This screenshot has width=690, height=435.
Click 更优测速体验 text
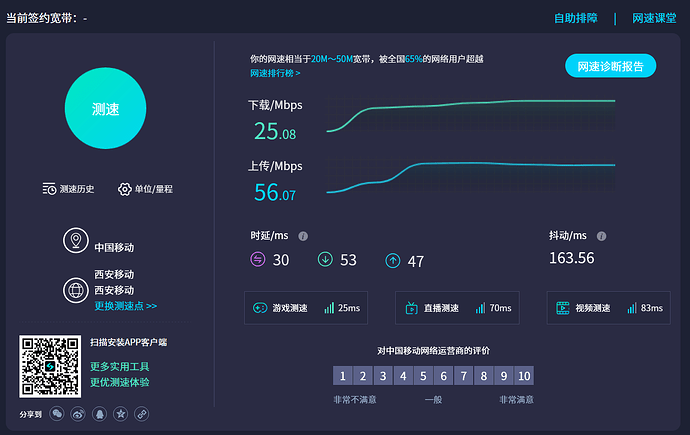coord(120,382)
